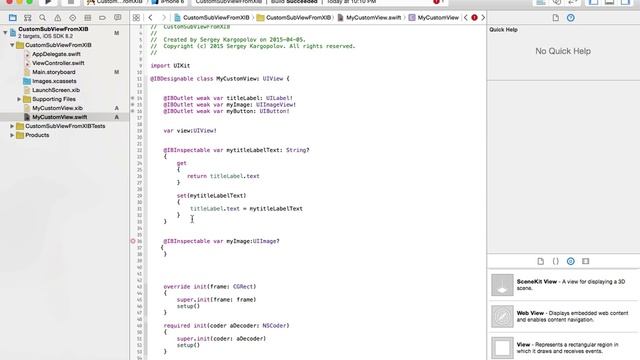640x360 pixels.
Task: Click outlet connection circle for myImage outlet
Action: coord(133,104)
